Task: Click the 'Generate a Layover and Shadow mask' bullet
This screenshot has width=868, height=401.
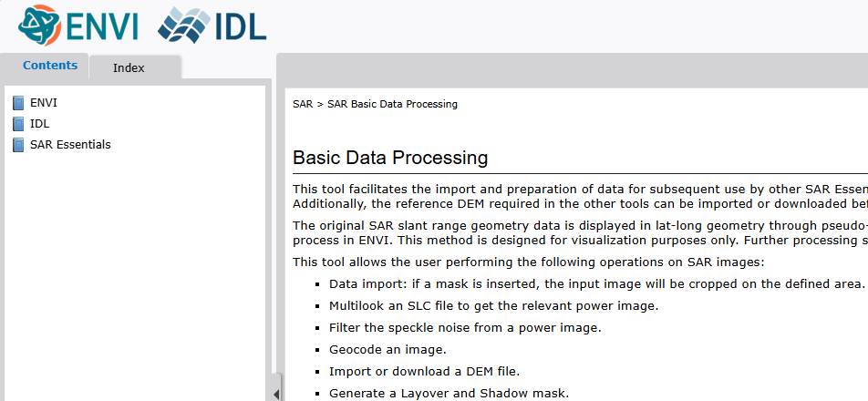Action: point(449,393)
